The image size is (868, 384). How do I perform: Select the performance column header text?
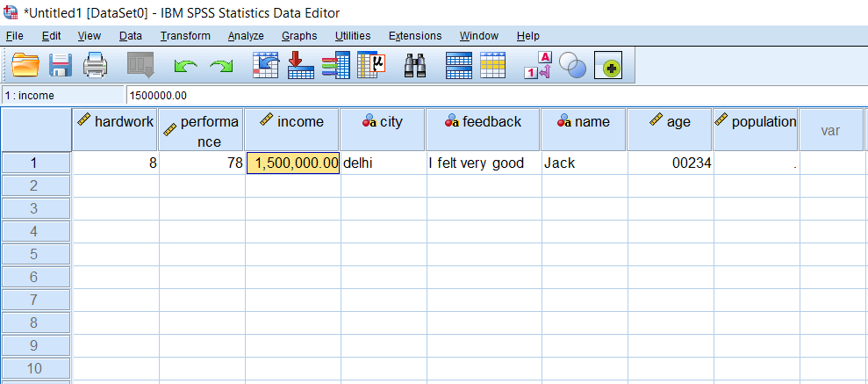click(x=209, y=131)
